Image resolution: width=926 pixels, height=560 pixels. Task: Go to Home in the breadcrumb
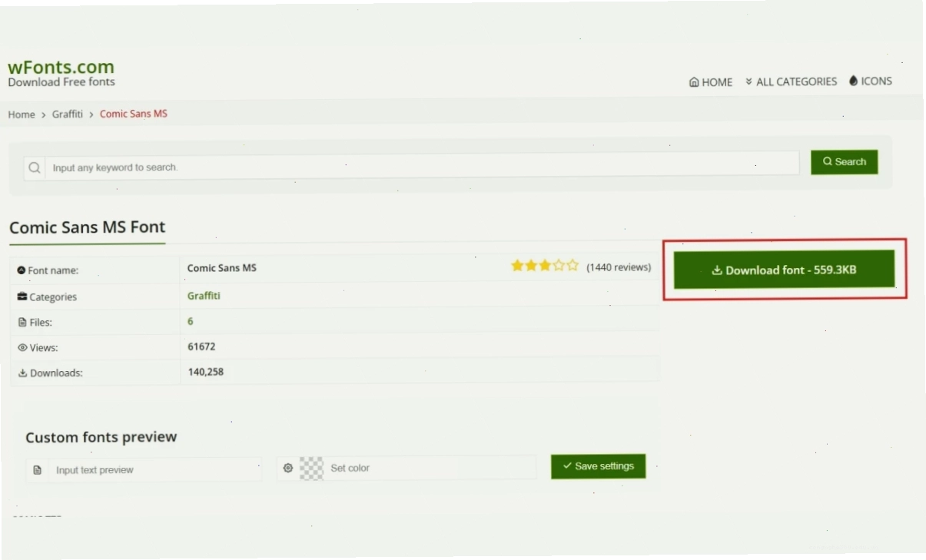(x=22, y=114)
